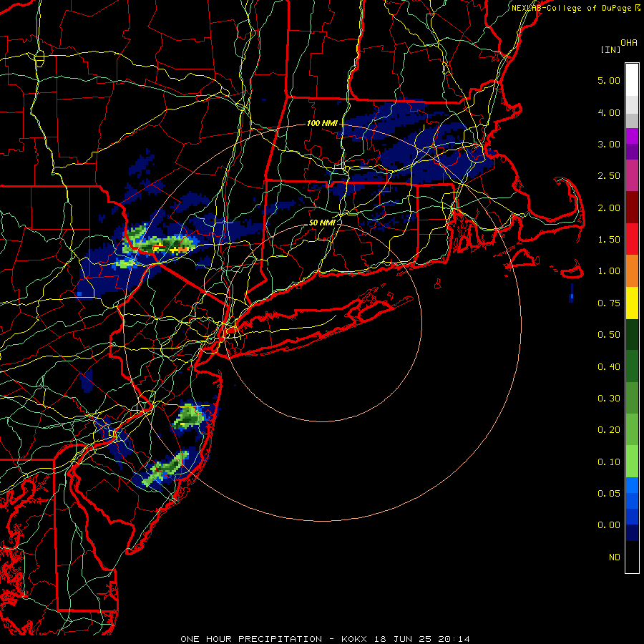Click the One Hour Precipitation KOKX caption
This screenshot has height=644, width=644.
pos(326,639)
